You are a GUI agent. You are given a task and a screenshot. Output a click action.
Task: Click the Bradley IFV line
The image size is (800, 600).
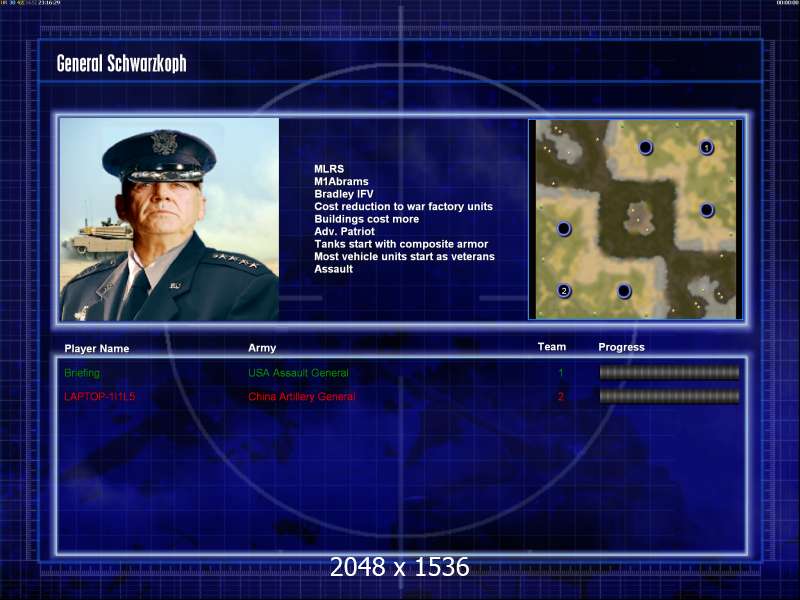(343, 194)
